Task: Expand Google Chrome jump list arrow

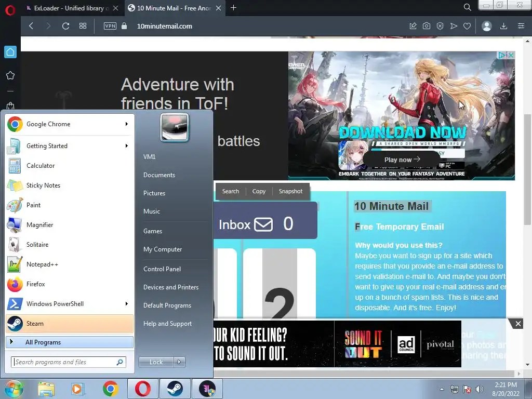Action: tap(127, 124)
